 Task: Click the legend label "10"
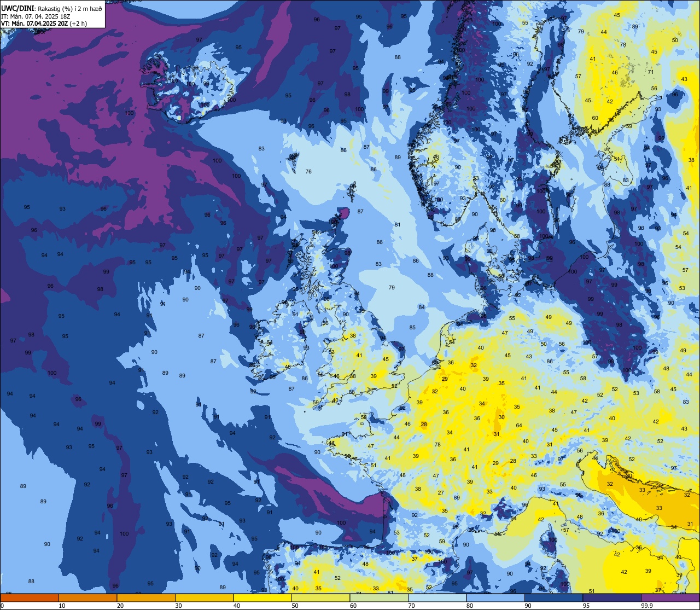[x=62, y=606]
